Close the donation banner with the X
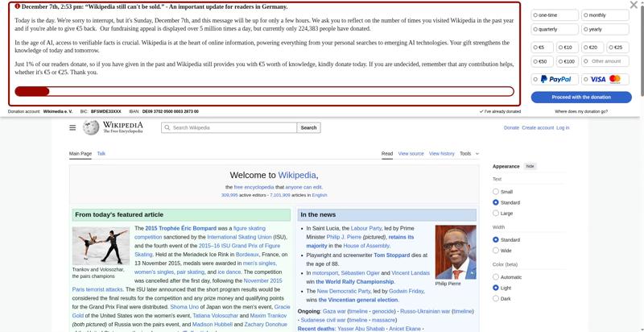Viewport: 644px width, 332px height. 634,5
